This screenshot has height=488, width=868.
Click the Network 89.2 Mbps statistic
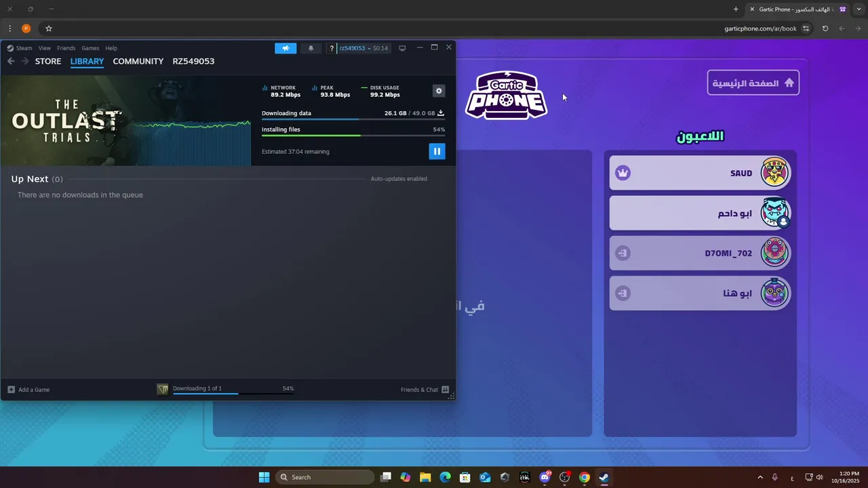pos(281,91)
